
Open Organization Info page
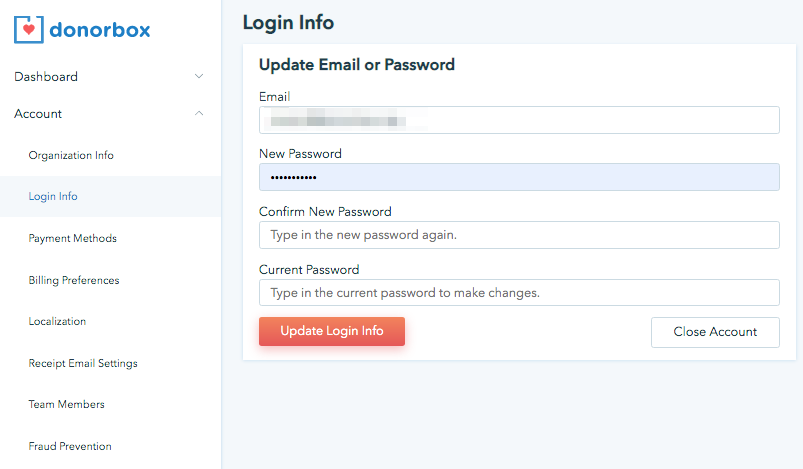pos(71,155)
